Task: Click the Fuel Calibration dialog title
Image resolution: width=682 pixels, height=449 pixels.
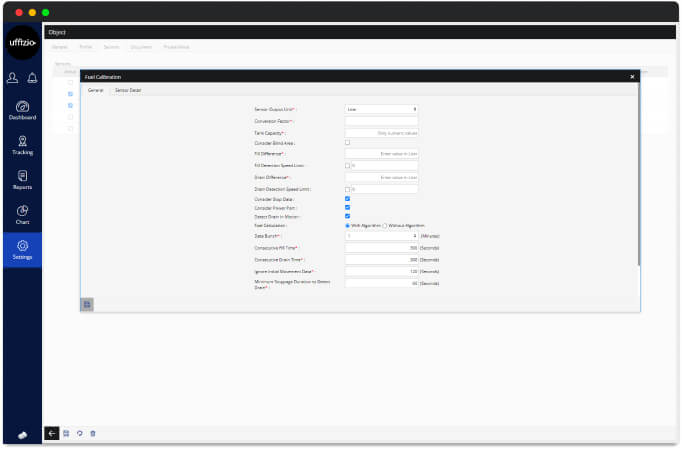Action: (x=103, y=77)
